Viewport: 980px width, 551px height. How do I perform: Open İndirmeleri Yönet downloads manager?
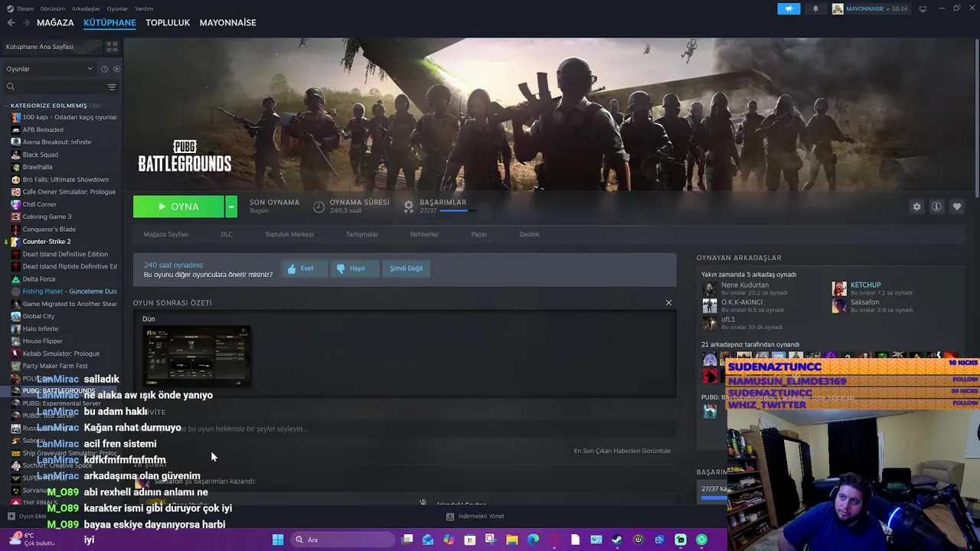tap(475, 517)
